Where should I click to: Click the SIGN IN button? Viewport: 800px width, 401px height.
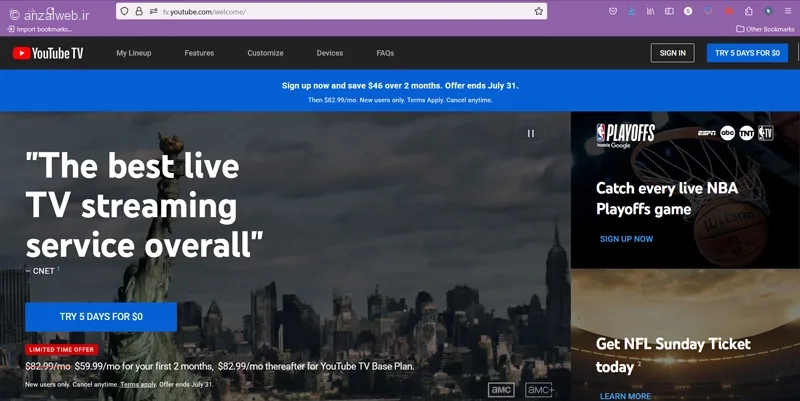(x=672, y=53)
